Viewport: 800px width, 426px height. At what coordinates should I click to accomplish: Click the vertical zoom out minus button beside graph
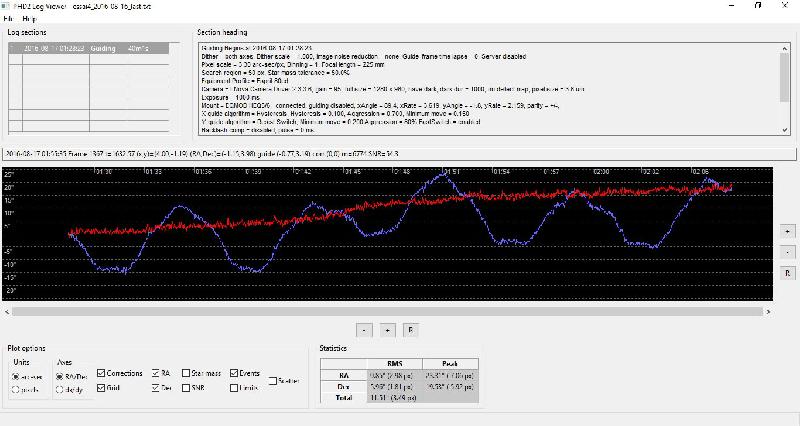coord(787,252)
